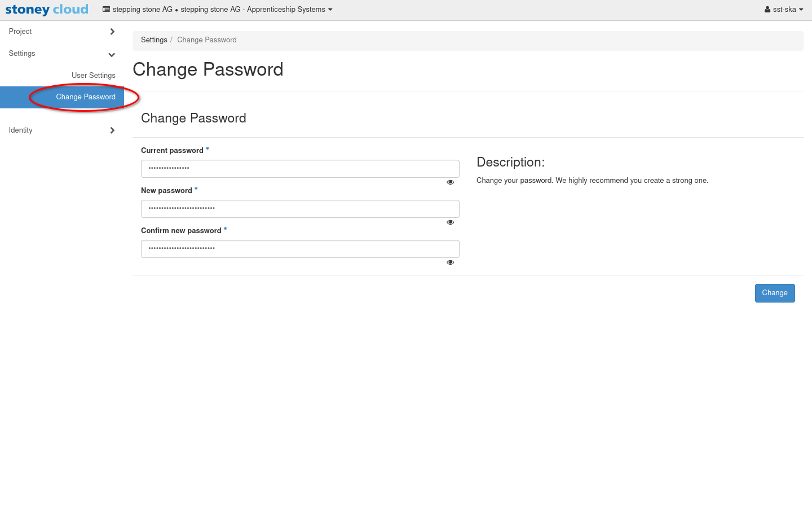Image resolution: width=812 pixels, height=508 pixels.
Task: Click the blue Change button
Action: tap(774, 293)
